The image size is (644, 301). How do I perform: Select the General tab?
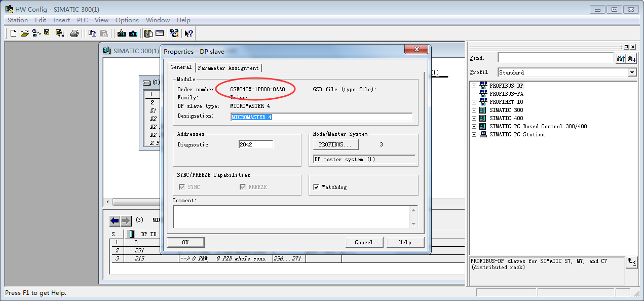[x=181, y=67]
